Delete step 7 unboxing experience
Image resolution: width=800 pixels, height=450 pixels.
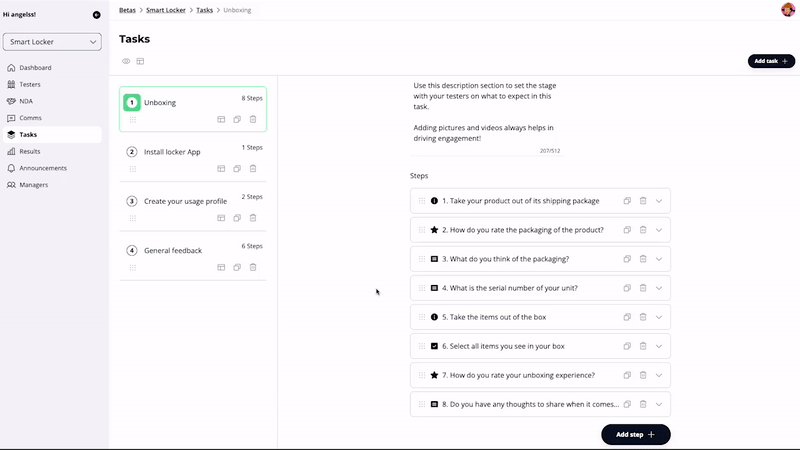643,376
